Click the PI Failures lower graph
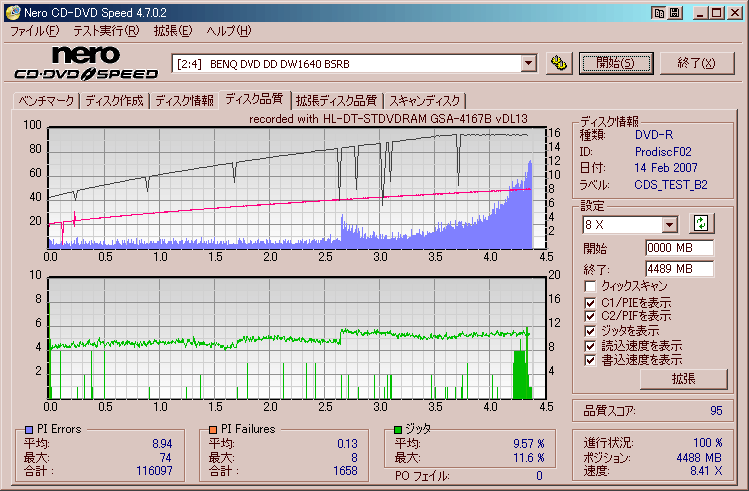The image size is (749, 491). [297, 338]
